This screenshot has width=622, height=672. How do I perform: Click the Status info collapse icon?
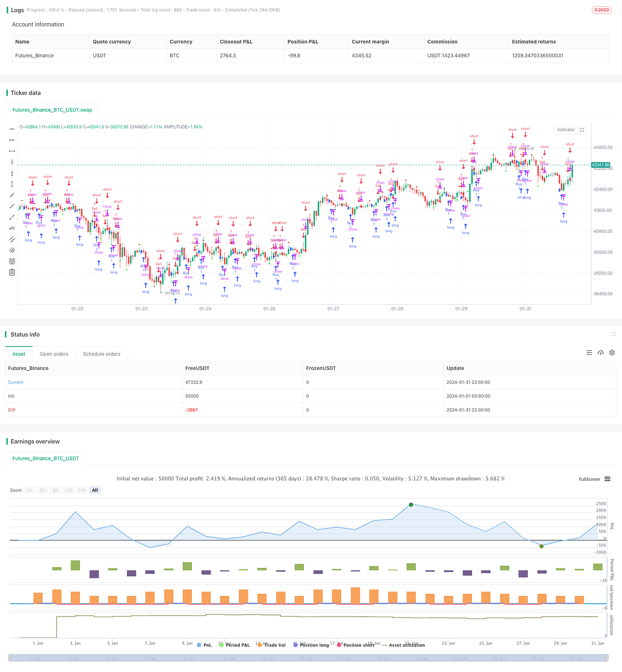[614, 334]
